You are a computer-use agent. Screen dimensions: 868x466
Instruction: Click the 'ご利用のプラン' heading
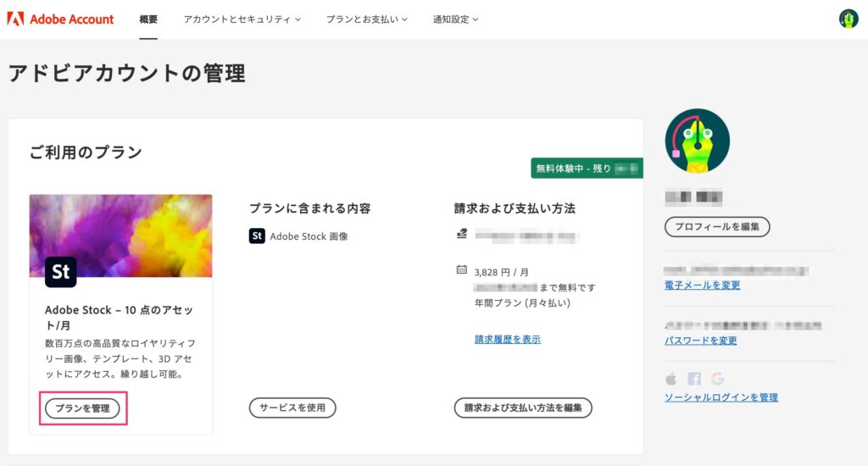[86, 153]
